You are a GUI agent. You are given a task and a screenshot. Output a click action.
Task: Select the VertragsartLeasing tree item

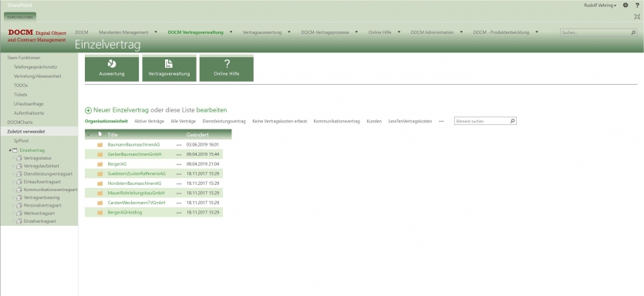click(x=42, y=197)
